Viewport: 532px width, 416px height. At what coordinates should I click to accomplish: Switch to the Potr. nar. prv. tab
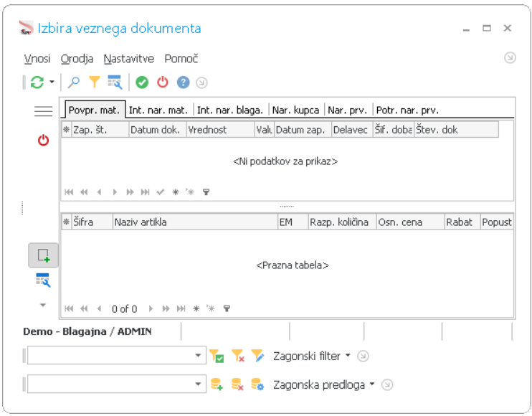(x=407, y=110)
